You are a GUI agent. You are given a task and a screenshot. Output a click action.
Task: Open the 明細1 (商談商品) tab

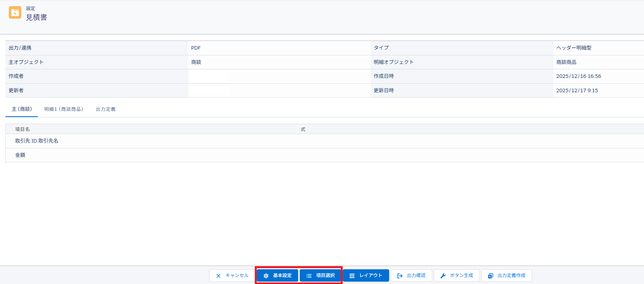[x=64, y=109]
